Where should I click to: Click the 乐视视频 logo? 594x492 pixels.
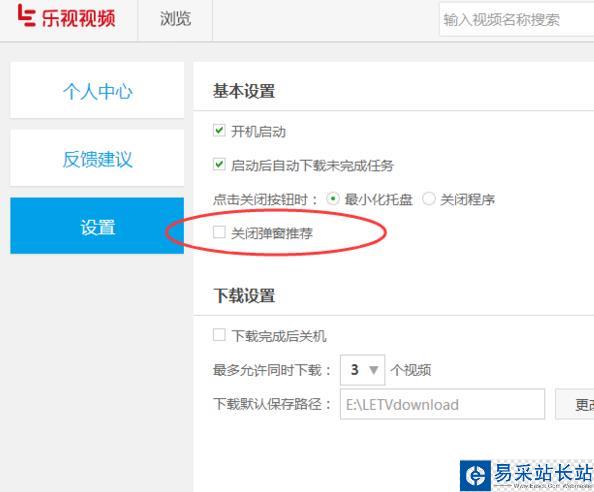tap(67, 17)
